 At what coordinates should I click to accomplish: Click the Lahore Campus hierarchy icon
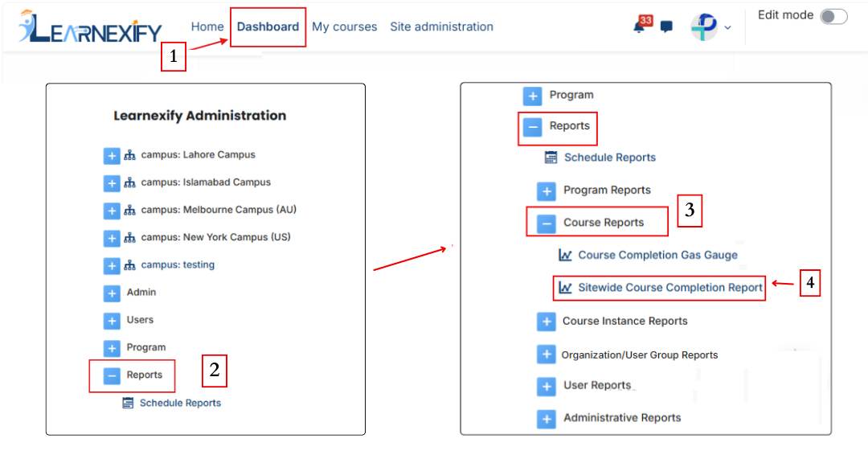129,155
